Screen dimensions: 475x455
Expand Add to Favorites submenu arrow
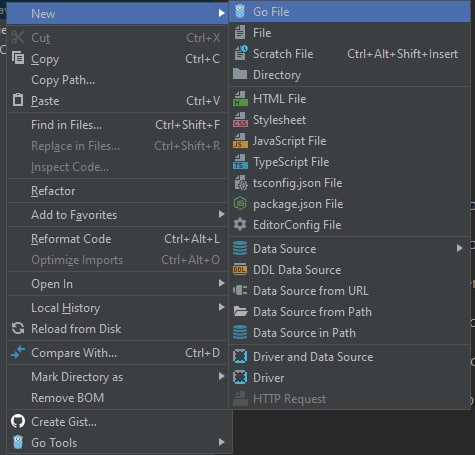coord(221,214)
